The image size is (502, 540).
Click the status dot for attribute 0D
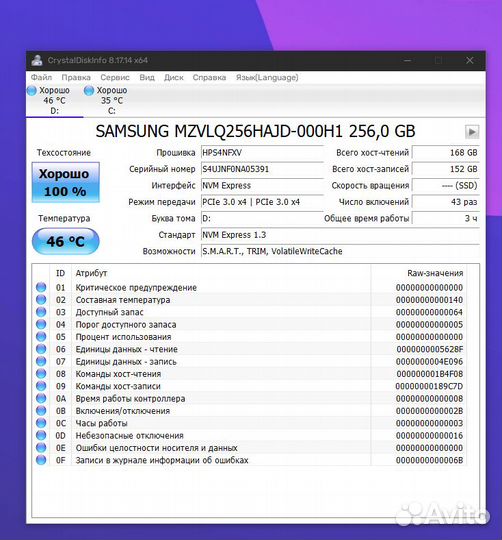coord(41,435)
